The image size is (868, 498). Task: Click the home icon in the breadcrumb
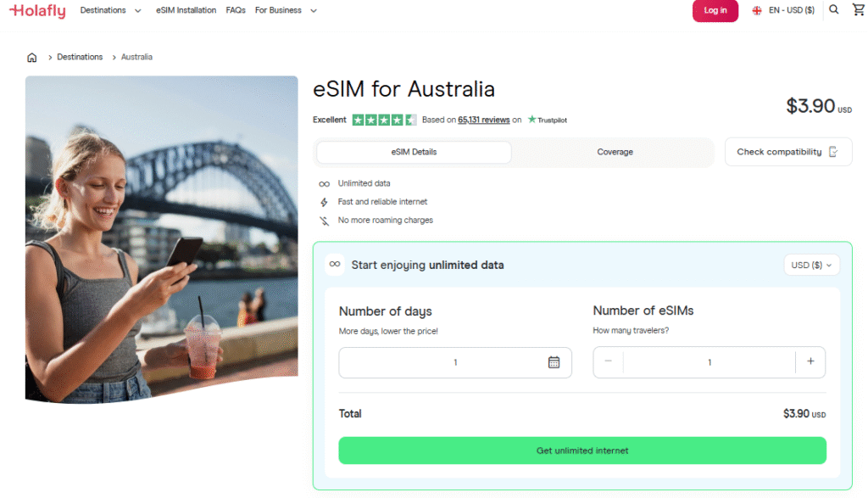[x=31, y=56]
